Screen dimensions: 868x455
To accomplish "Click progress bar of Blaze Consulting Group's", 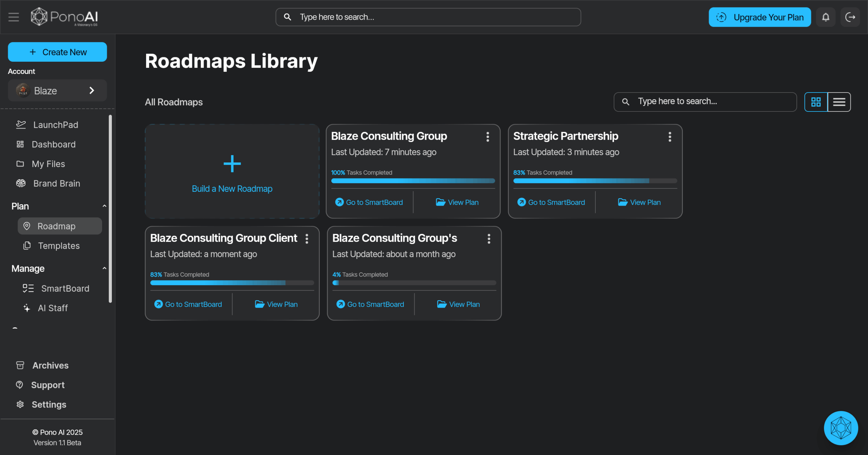I will click(414, 283).
